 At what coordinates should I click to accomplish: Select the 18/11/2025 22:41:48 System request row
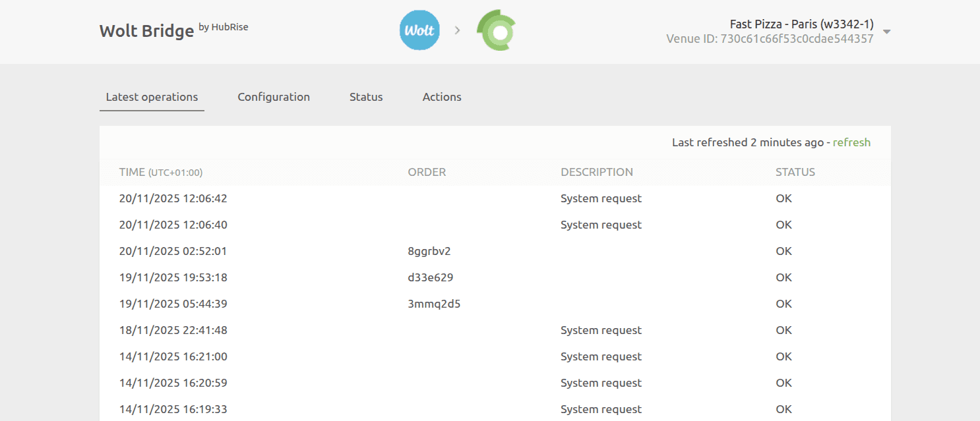coord(601,330)
